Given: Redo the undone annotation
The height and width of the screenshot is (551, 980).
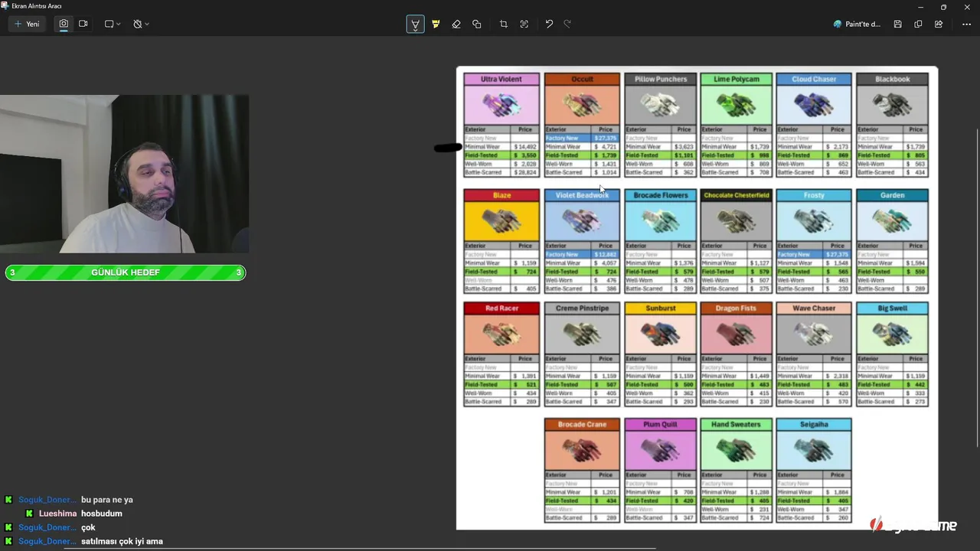Looking at the screenshot, I should pyautogui.click(x=568, y=24).
